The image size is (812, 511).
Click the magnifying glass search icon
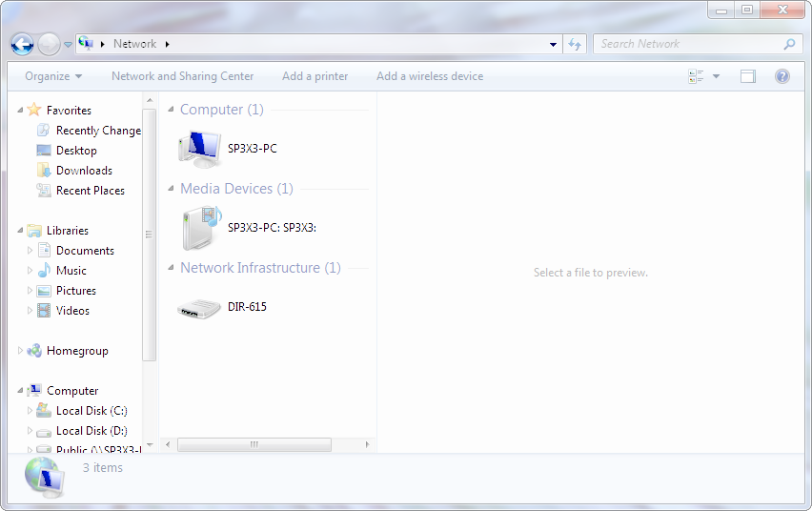click(789, 44)
